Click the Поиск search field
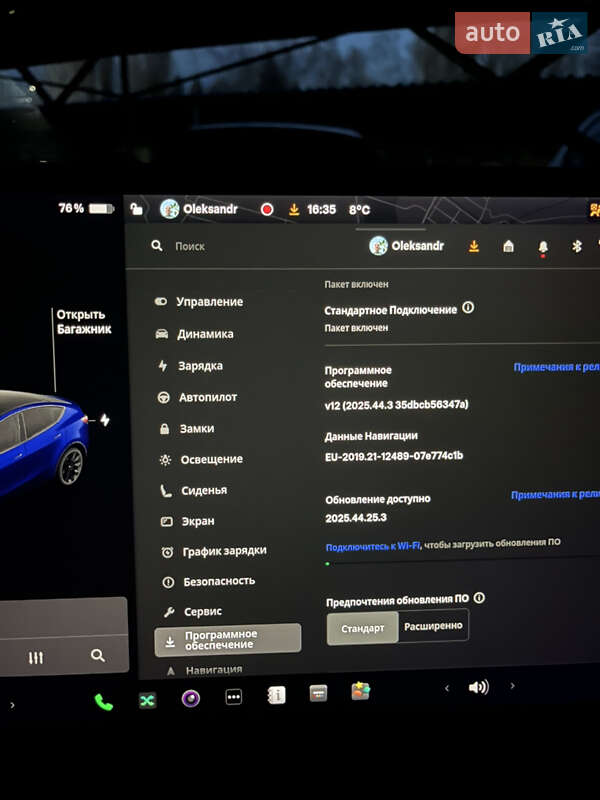The height and width of the screenshot is (800, 600). (x=190, y=246)
